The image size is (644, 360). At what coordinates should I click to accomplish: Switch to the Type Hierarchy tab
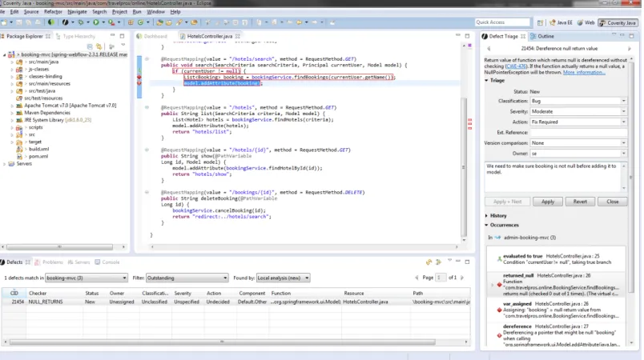[75, 37]
